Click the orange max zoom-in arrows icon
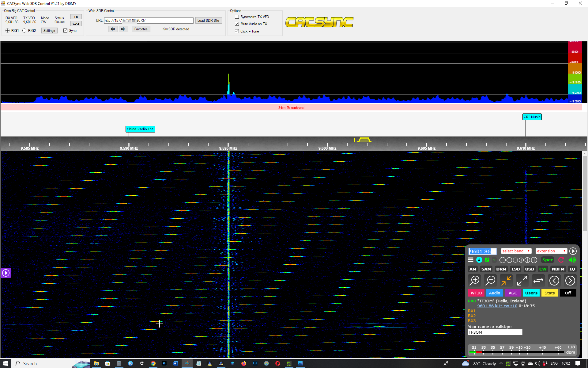Image resolution: width=588 pixels, height=368 pixels. pyautogui.click(x=506, y=280)
